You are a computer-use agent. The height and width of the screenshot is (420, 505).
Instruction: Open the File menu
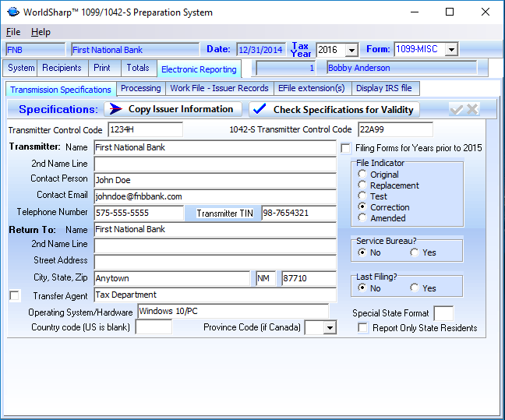pos(13,32)
